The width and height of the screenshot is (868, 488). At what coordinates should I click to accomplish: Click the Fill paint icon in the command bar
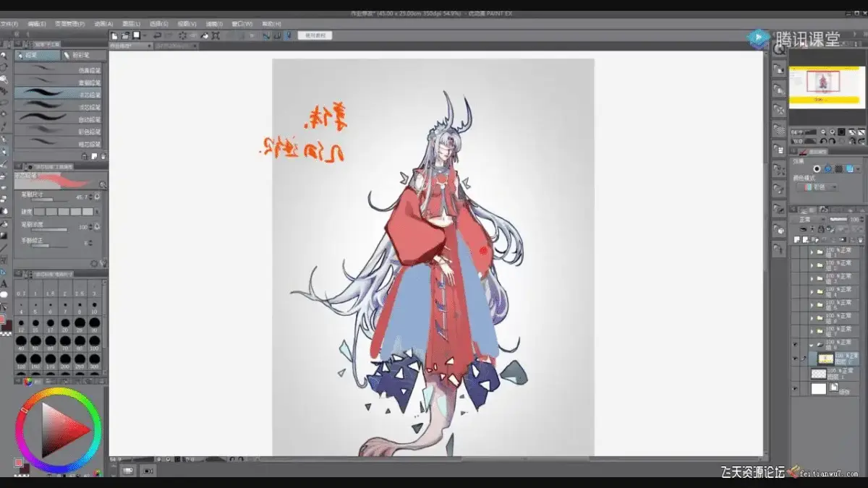(205, 35)
